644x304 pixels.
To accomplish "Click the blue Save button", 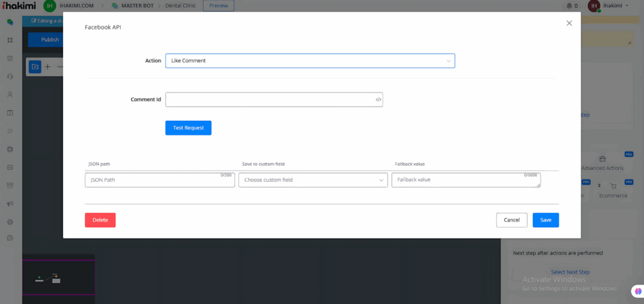I will 545,220.
